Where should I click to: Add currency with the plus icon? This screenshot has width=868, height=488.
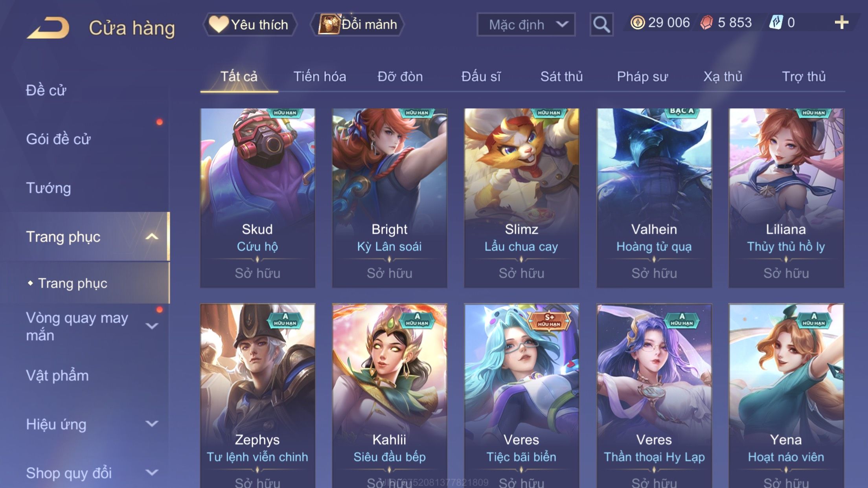coord(841,22)
